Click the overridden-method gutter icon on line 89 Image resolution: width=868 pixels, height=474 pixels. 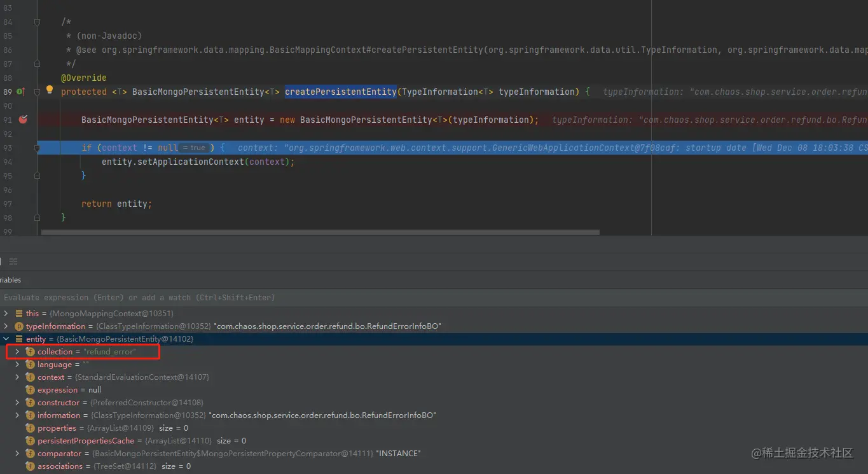point(20,92)
